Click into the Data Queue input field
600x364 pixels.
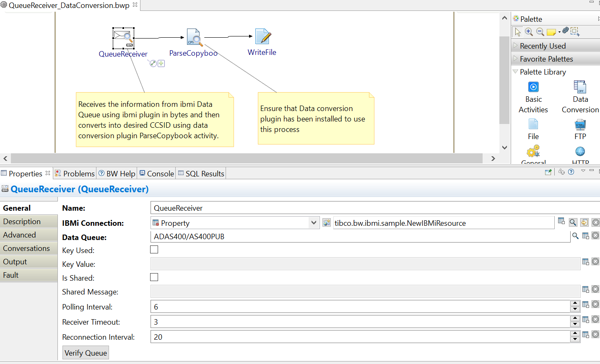(361, 237)
